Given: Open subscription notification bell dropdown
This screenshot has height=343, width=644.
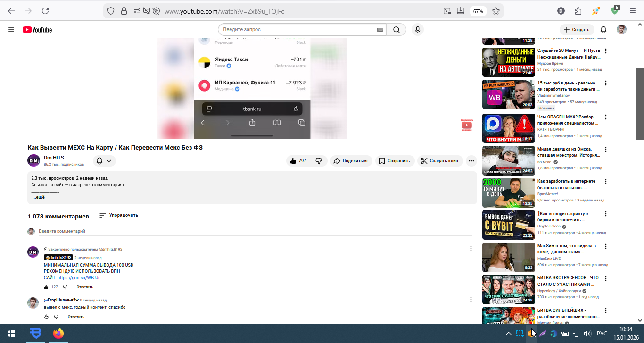Looking at the screenshot, I should click(x=104, y=161).
